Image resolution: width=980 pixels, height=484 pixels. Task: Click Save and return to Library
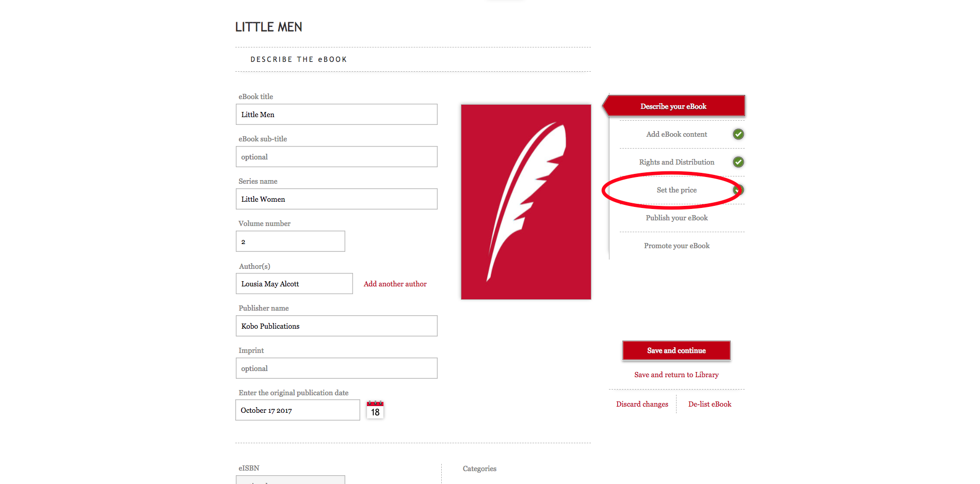676,375
